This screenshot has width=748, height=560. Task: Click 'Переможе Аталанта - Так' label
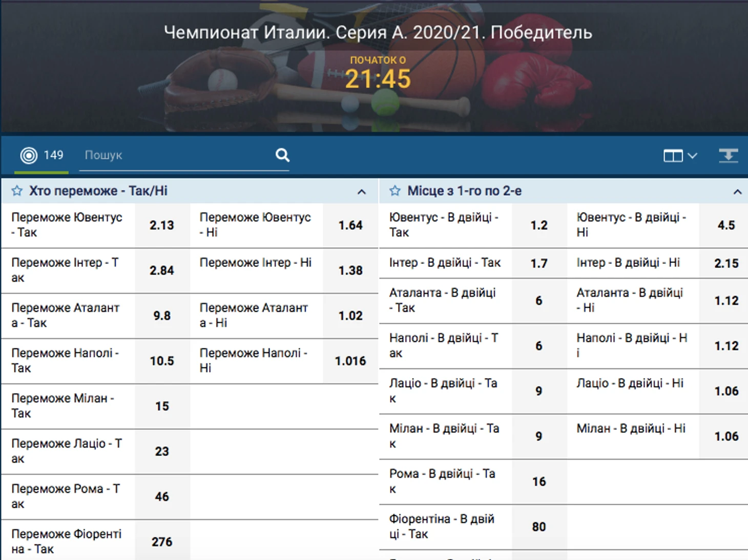[x=65, y=315]
